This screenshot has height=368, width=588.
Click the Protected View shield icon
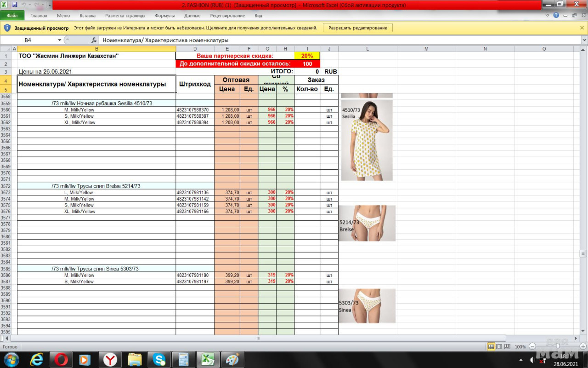coord(7,28)
